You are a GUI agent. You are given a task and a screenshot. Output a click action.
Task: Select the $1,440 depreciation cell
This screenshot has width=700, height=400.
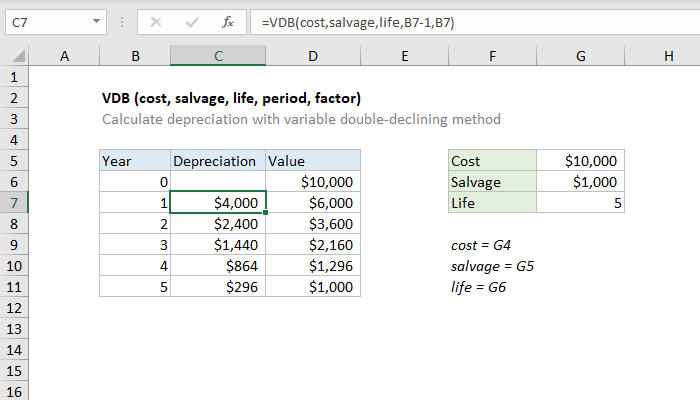pyautogui.click(x=218, y=245)
